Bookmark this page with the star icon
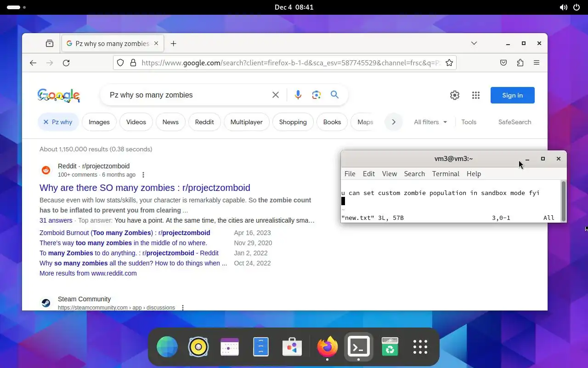Screen dimensions: 588x368 tap(449, 63)
